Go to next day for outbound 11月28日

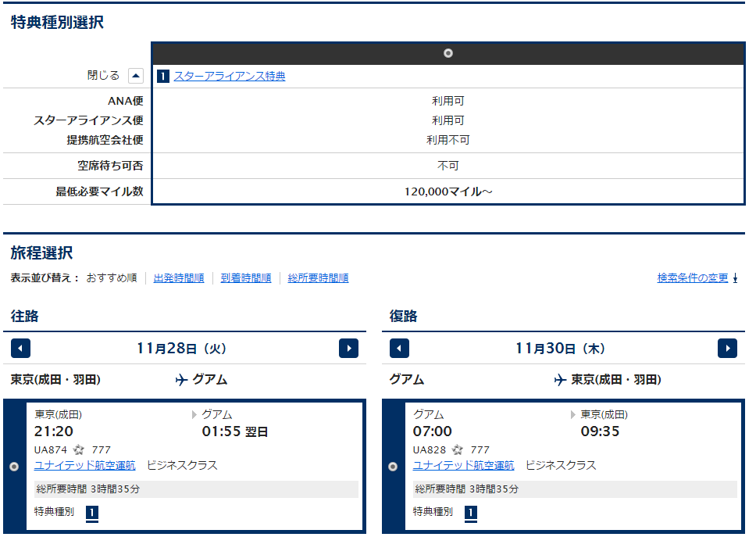pyautogui.click(x=348, y=349)
